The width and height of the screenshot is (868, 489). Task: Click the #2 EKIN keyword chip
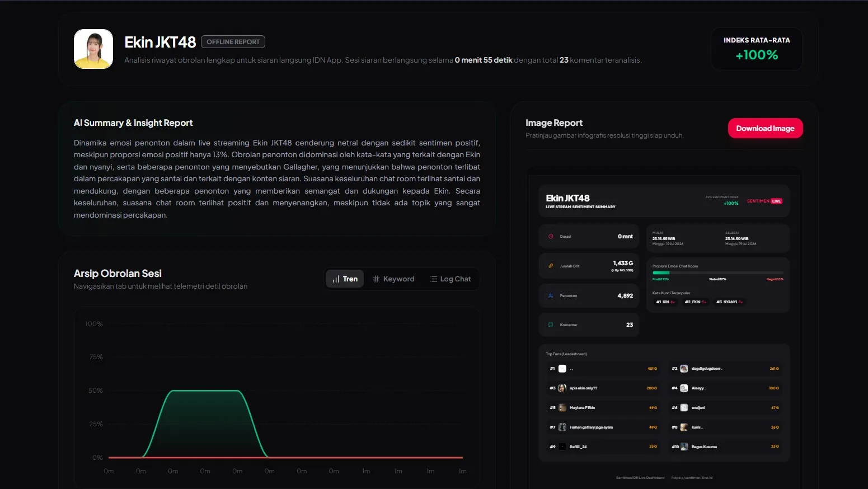(x=696, y=302)
